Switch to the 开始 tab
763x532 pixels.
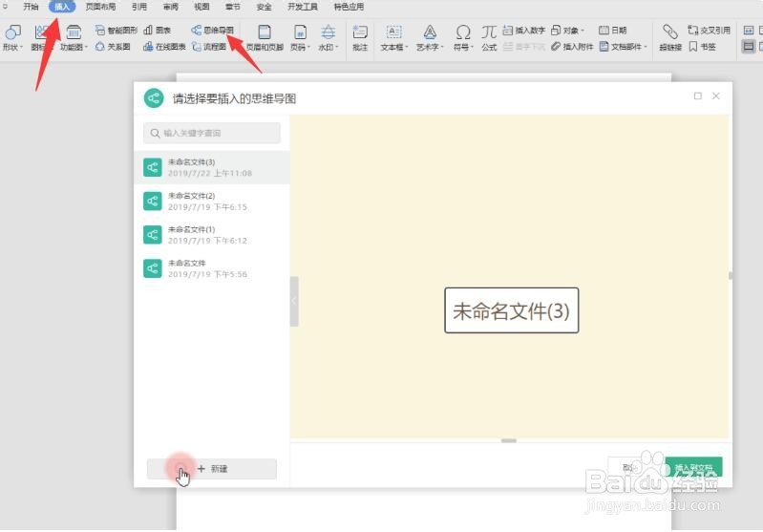(x=31, y=7)
